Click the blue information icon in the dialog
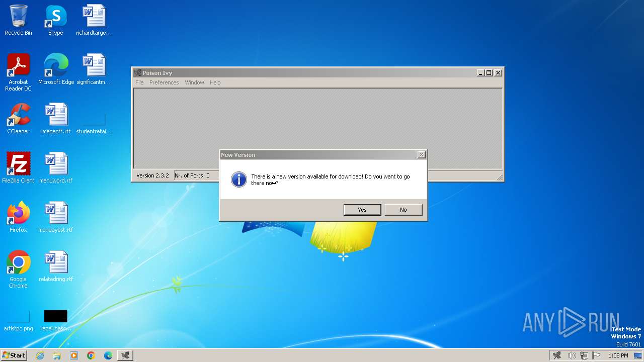Screen dimensions: 644x362 click(x=238, y=179)
